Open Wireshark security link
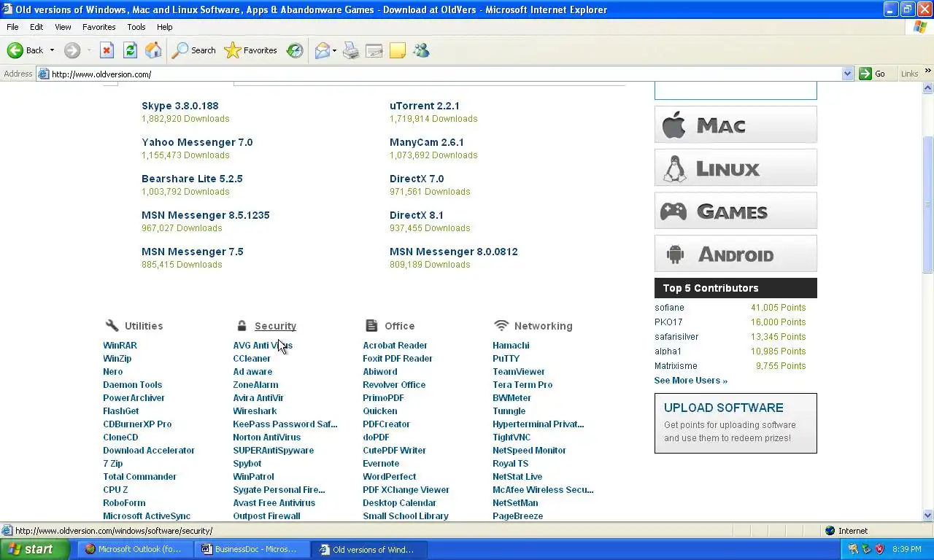Screen dimensions: 934x560 (255, 411)
